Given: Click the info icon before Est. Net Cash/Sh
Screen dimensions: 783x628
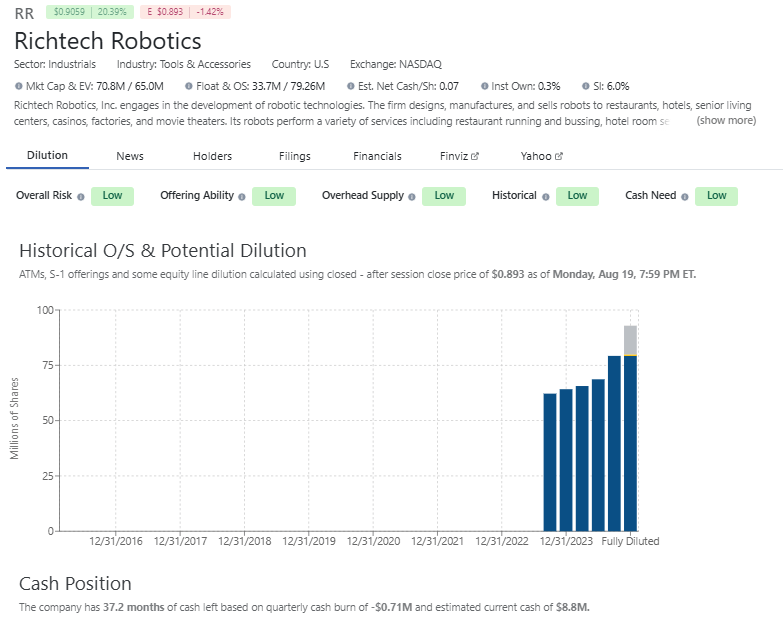Looking at the screenshot, I should (351, 87).
